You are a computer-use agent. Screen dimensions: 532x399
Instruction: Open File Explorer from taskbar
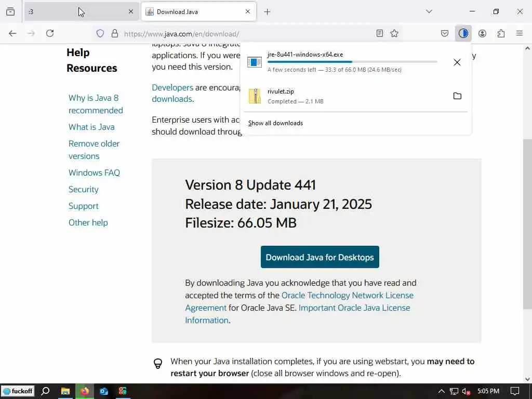click(x=65, y=391)
